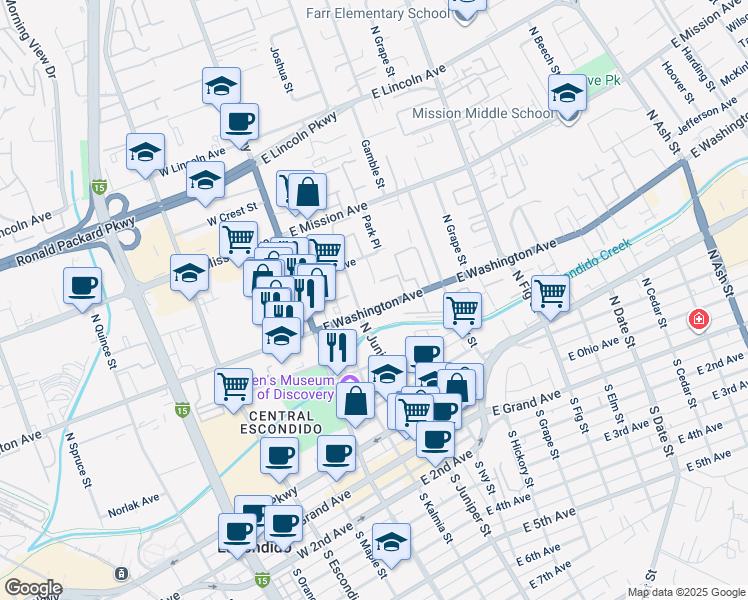Click the Farr Elementary School label
The width and height of the screenshot is (748, 600).
pyautogui.click(x=378, y=13)
